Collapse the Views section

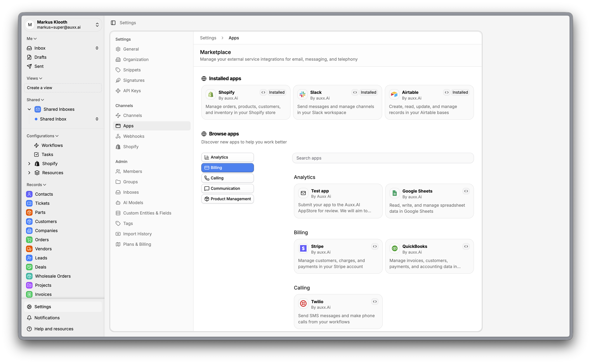(x=34, y=78)
